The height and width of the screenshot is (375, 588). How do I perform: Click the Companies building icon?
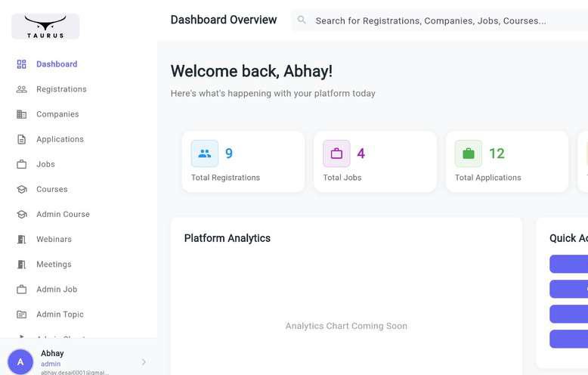point(21,114)
